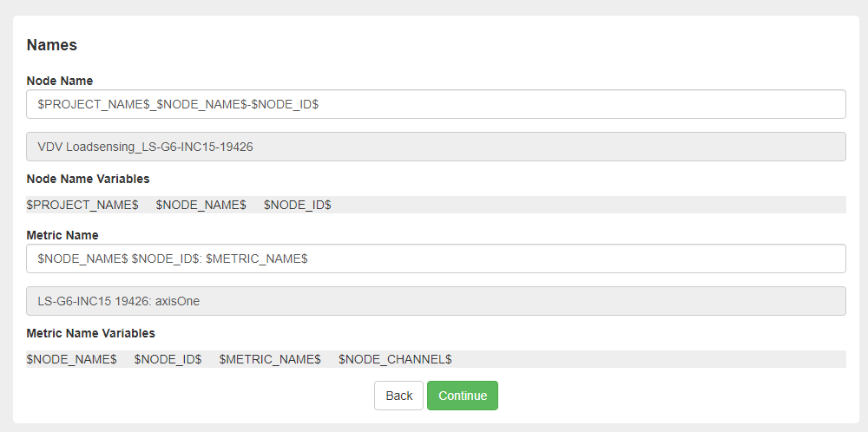Click the Metric Name field label
868x432 pixels.
[62, 235]
